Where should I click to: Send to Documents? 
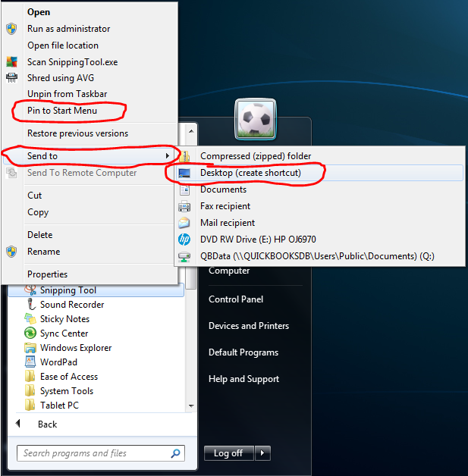coord(223,189)
